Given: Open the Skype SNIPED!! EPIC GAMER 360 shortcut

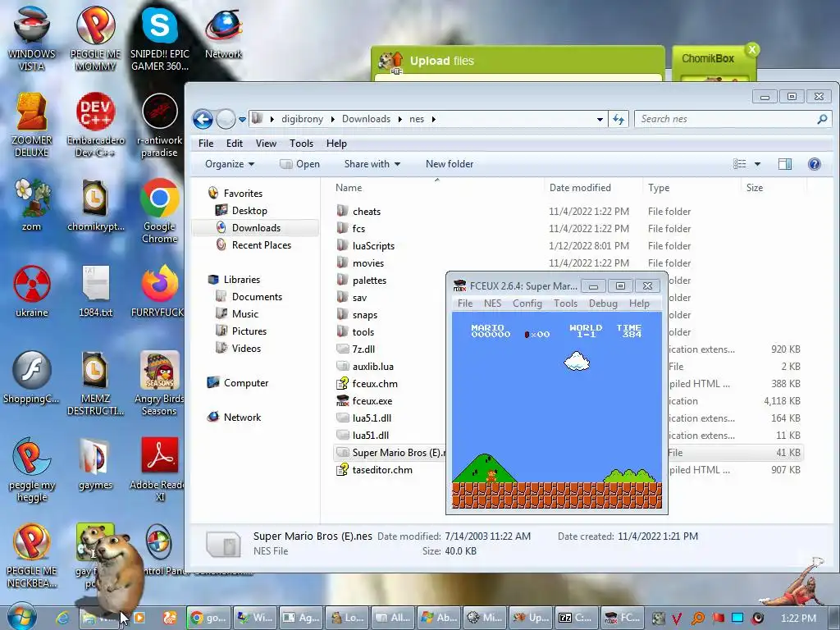Looking at the screenshot, I should coord(160,39).
